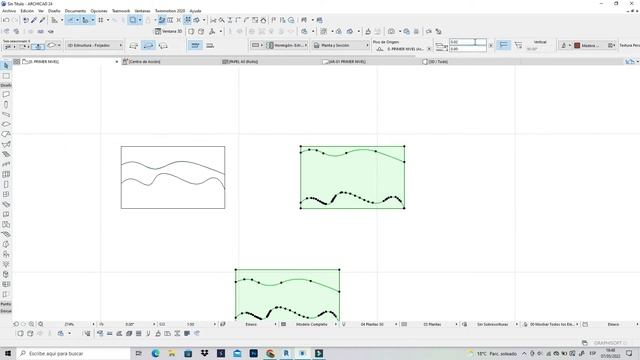Image resolution: width=640 pixels, height=360 pixels.
Task: Open the Modelo Completo dropdown in bottom bar
Action: coord(312,324)
